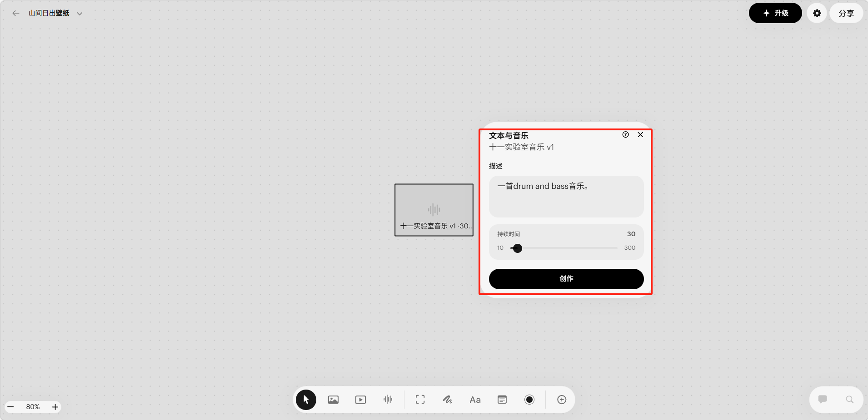
Task: Choose the image tool in toolbar
Action: [x=333, y=400]
